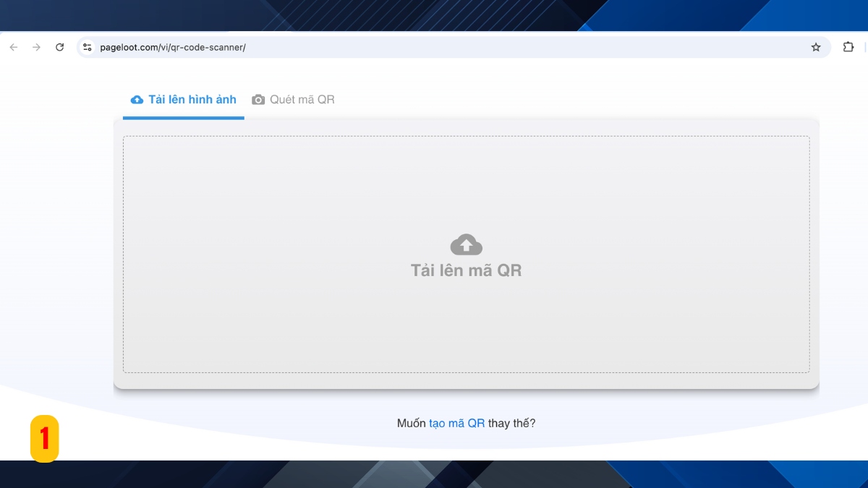868x488 pixels.
Task: Switch to the Tải lên hình ảnh tab
Action: click(184, 100)
